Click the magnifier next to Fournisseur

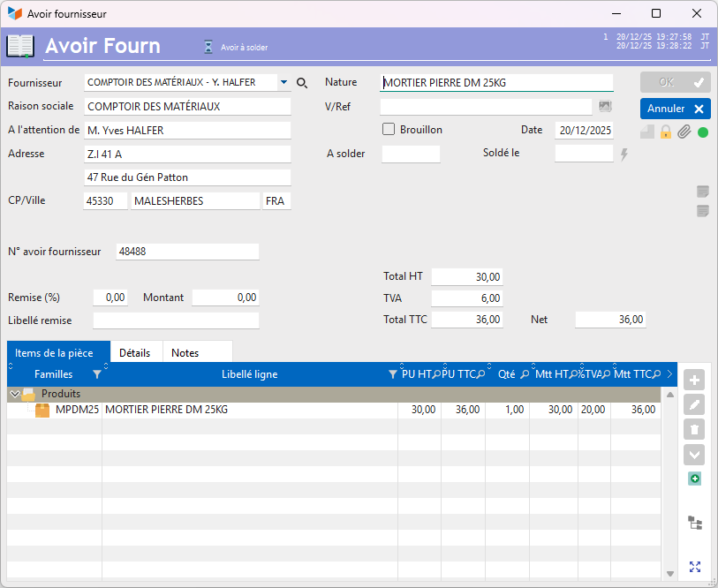302,83
